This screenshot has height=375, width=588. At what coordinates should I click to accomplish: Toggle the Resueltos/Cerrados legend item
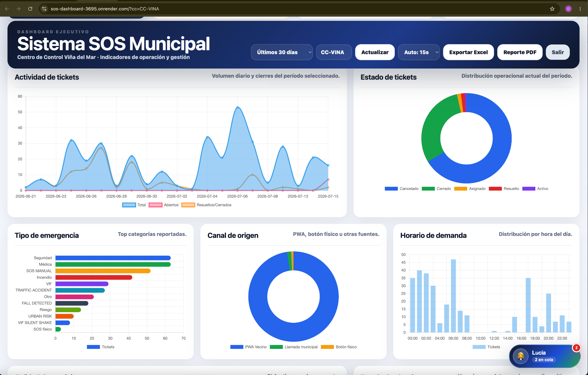click(206, 205)
